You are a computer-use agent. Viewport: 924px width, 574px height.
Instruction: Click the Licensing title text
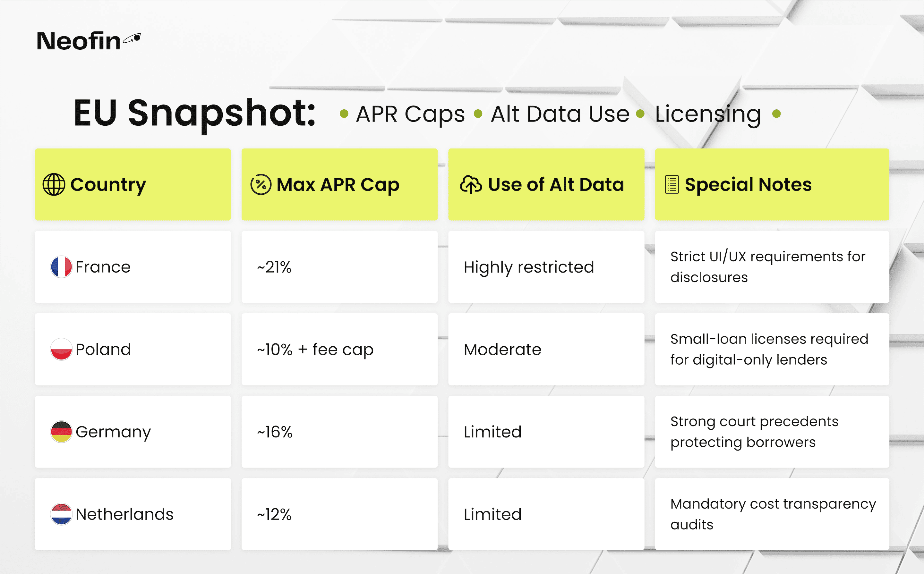coord(708,114)
